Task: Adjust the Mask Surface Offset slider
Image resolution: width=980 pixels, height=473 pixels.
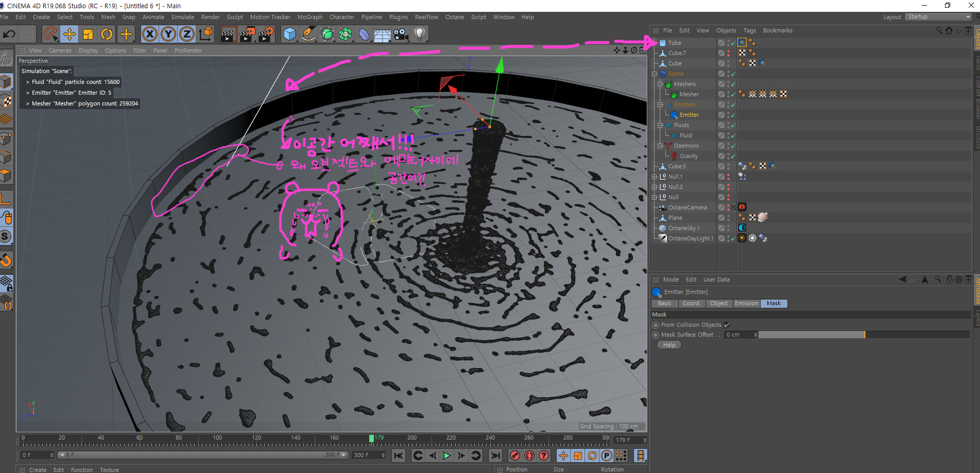Action: click(864, 335)
